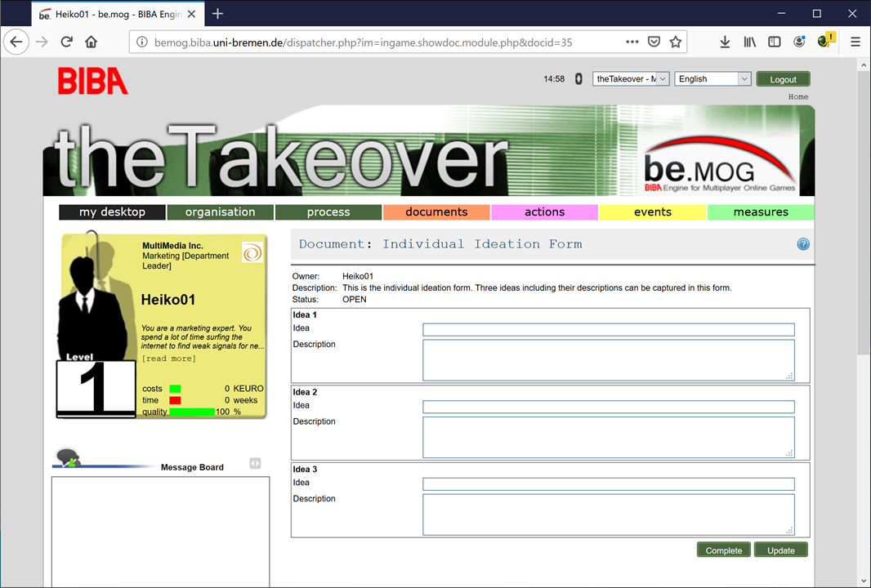The image size is (871, 588).
Task: Switch to the my desktop tab
Action: point(112,212)
